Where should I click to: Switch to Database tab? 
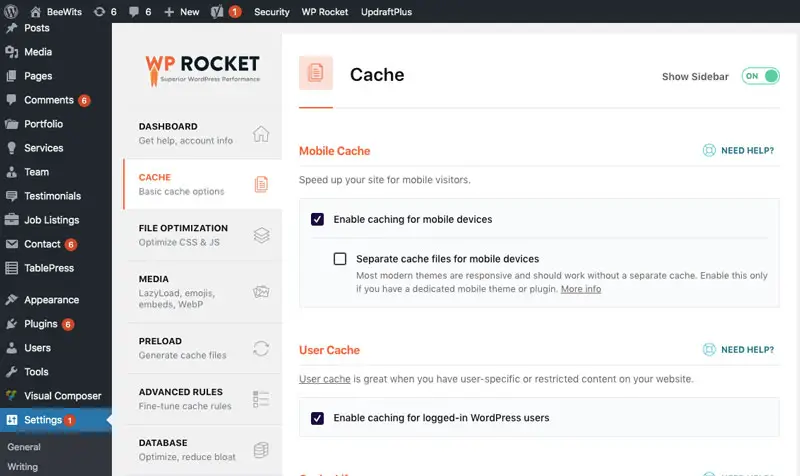click(203, 450)
